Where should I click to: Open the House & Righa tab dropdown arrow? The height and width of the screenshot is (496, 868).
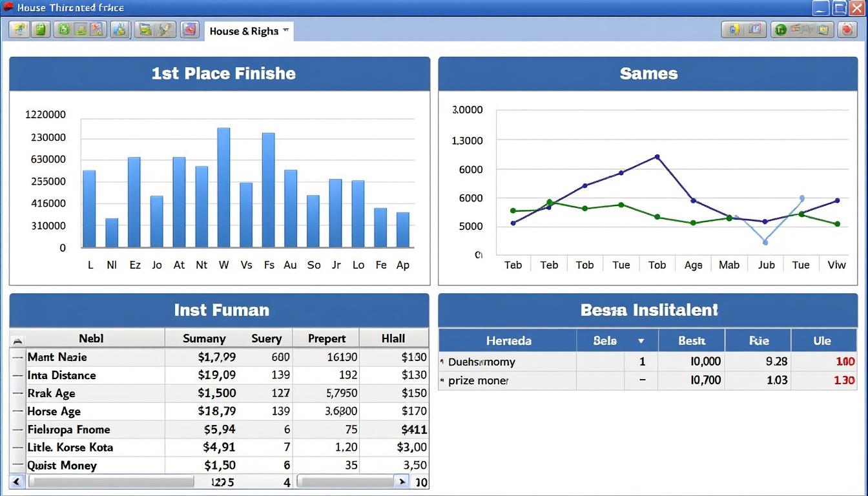(x=285, y=30)
